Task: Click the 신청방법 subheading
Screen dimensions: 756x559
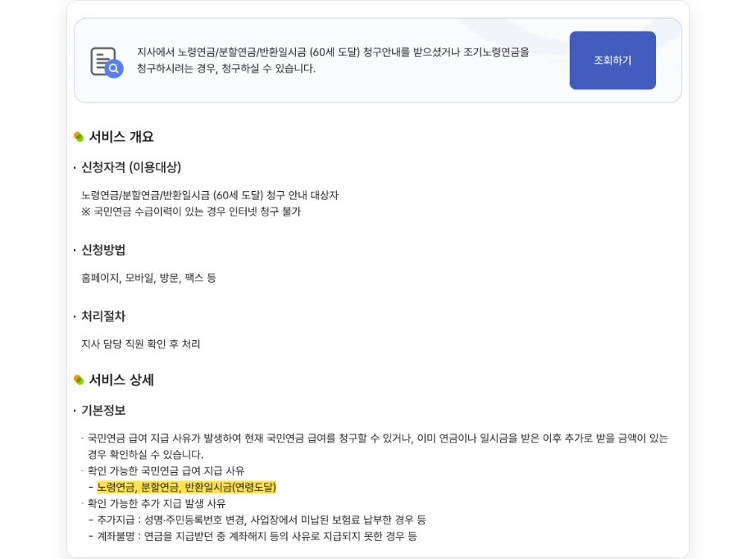Action: click(103, 250)
